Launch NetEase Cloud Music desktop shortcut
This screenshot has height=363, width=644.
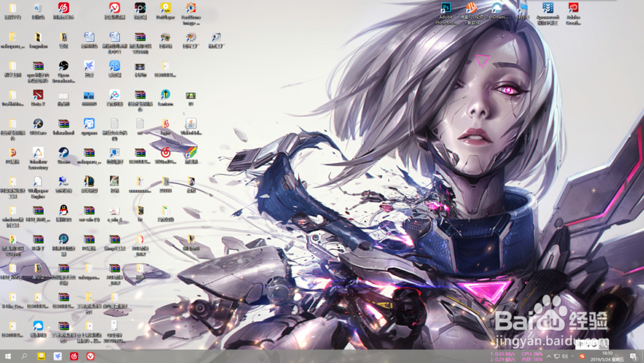(x=63, y=11)
